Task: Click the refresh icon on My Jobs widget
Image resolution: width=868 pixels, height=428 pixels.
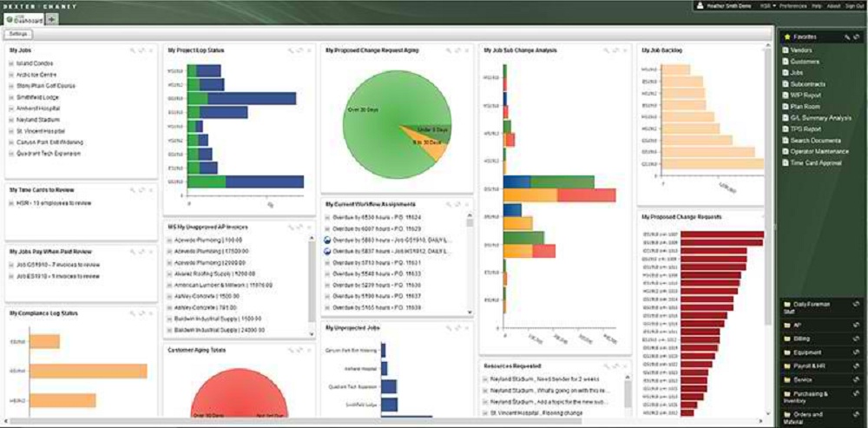Action: pos(141,50)
